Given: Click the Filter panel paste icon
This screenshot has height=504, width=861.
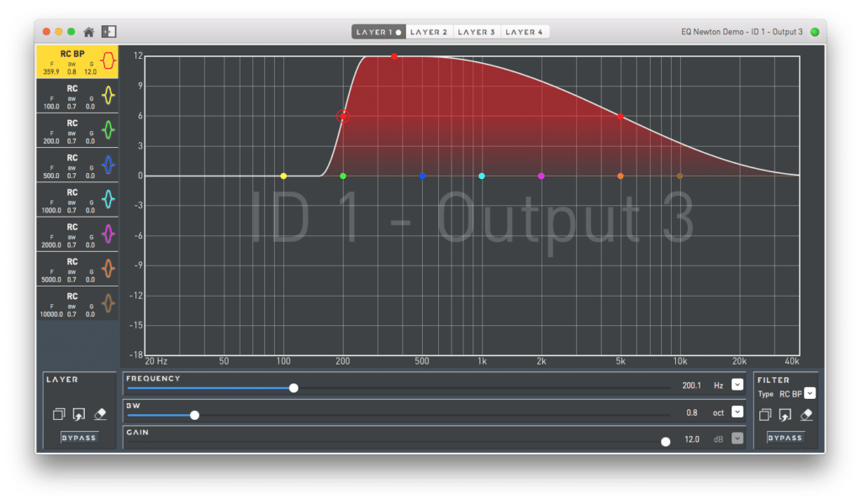Looking at the screenshot, I should click(x=785, y=414).
